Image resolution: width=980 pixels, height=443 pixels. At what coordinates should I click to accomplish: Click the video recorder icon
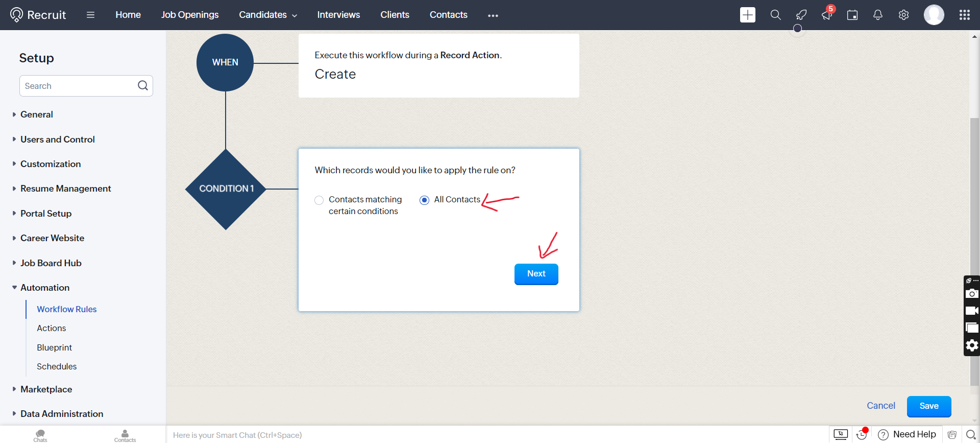[972, 311]
